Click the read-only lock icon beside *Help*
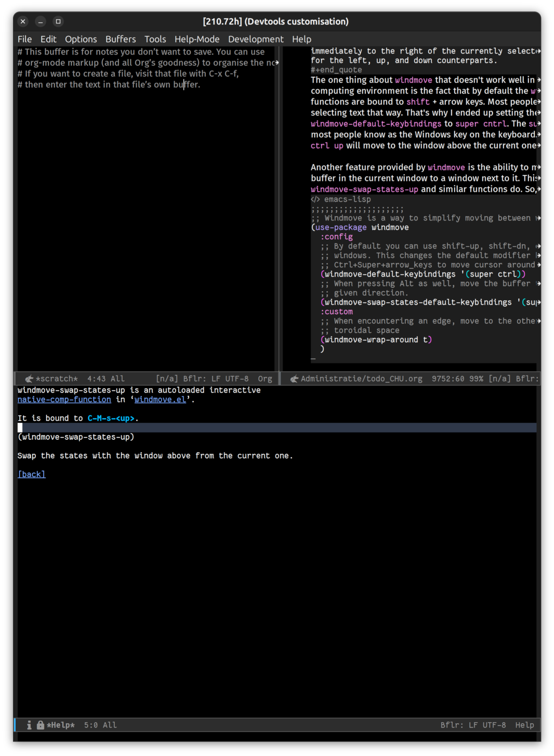This screenshot has width=554, height=756. click(40, 725)
